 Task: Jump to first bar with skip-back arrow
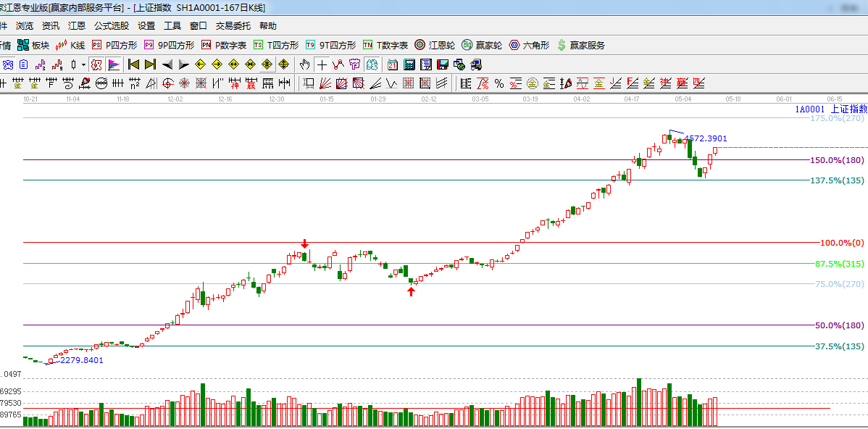pyautogui.click(x=133, y=64)
